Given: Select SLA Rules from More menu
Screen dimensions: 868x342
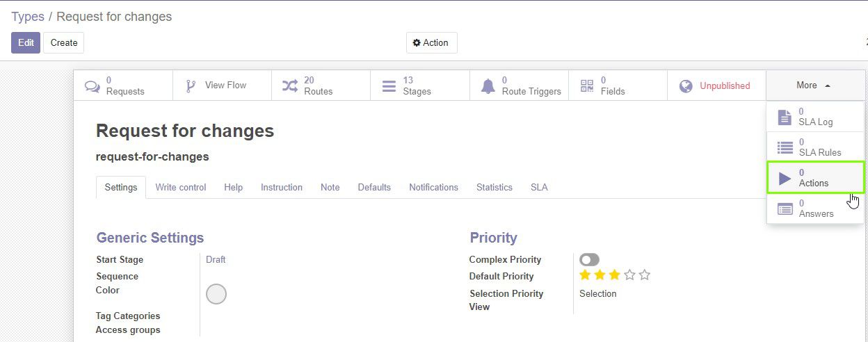Looking at the screenshot, I should tap(815, 147).
